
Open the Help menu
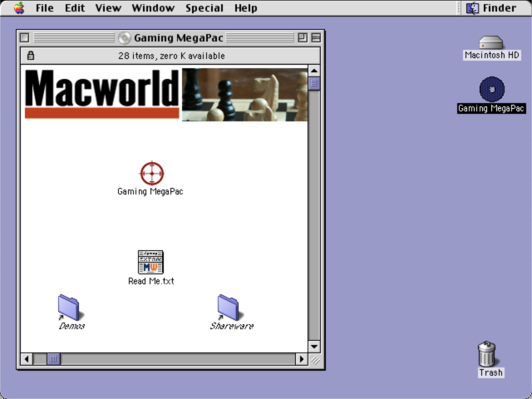[x=246, y=7]
